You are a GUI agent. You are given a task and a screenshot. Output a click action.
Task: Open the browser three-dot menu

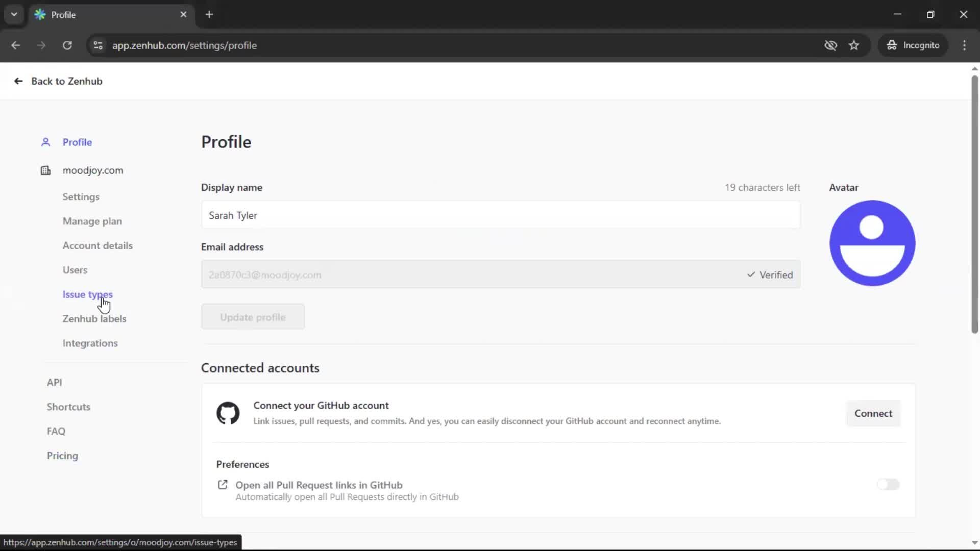(965, 45)
